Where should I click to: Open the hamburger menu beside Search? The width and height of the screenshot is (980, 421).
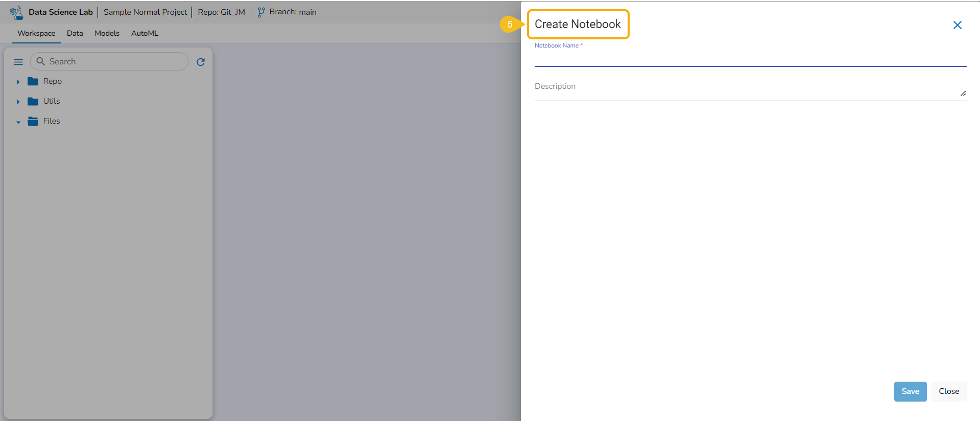coord(18,62)
